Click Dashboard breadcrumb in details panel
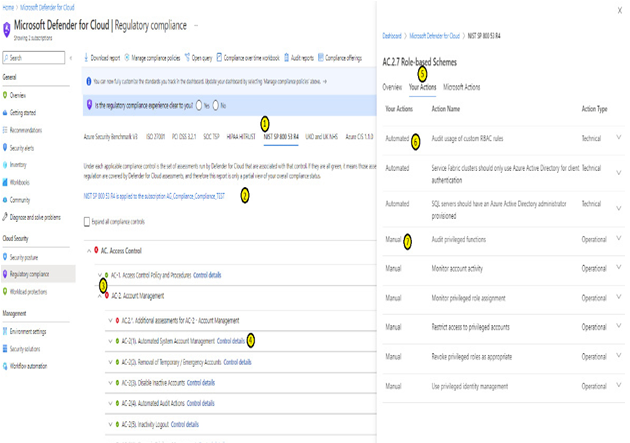 (392, 36)
